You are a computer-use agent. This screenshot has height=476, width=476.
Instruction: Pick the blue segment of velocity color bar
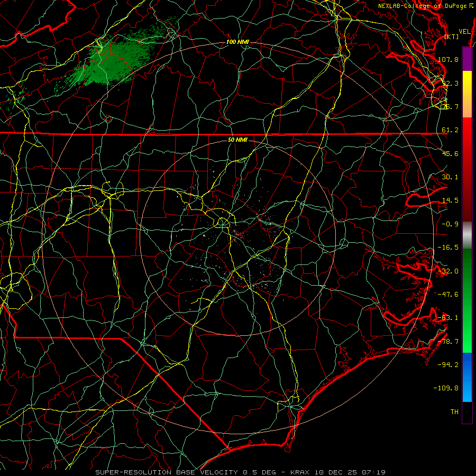(x=467, y=377)
